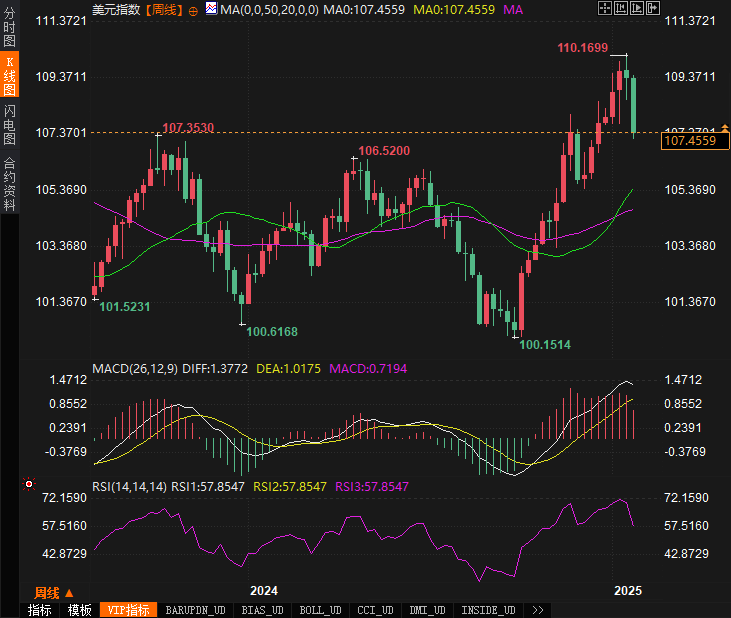Click the magenta RSI3:57.8547 label
This screenshot has height=618, width=731.
tap(372, 487)
